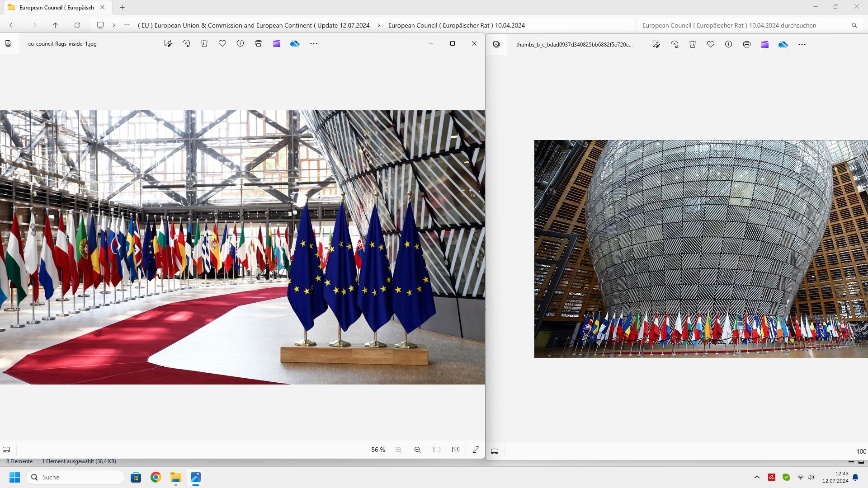The image size is (868, 488).
Task: Zoom in the left photo with the plus magnifier
Action: pos(418,450)
